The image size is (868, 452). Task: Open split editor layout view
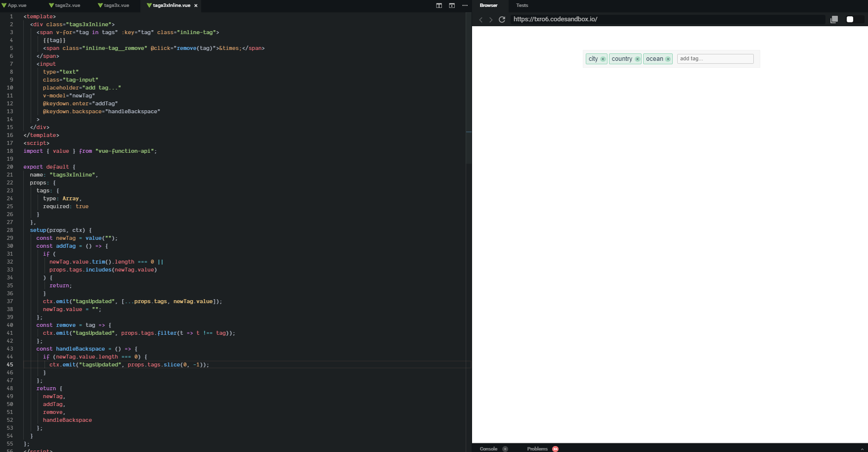coord(439,5)
